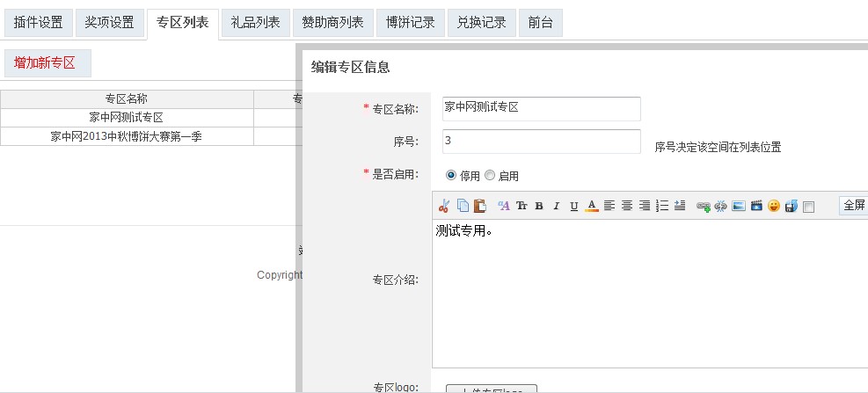Click the 家中网测试专区 table cell

click(127, 118)
